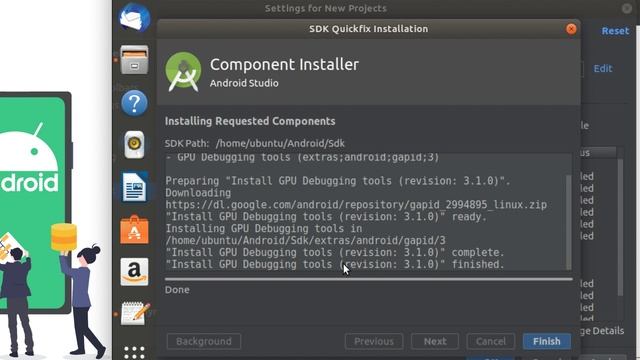
Task: Click the log line ending with "finished."
Action: (335, 264)
